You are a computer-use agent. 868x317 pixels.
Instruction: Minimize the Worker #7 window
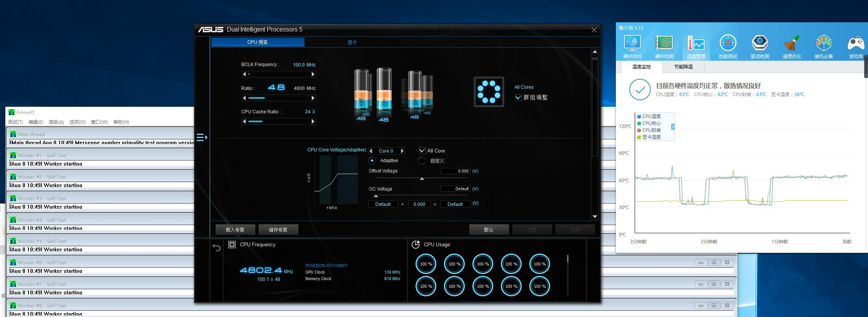pyautogui.click(x=701, y=284)
